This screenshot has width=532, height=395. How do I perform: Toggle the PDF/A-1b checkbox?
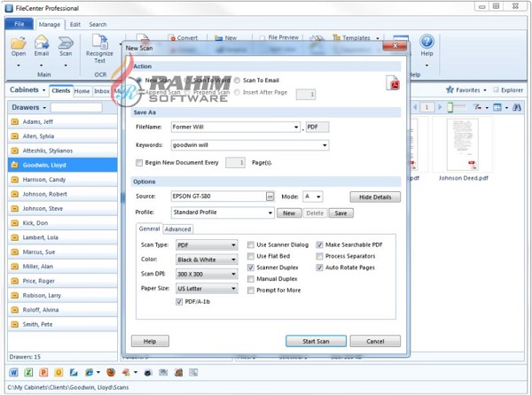click(x=179, y=301)
